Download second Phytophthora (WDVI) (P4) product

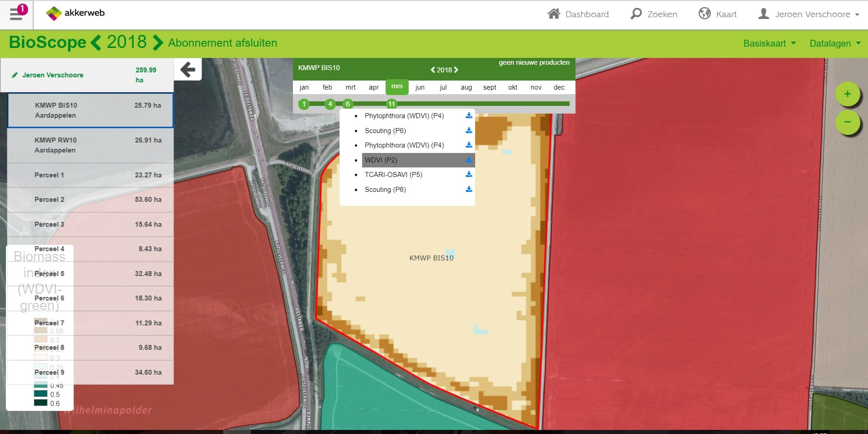click(x=469, y=145)
